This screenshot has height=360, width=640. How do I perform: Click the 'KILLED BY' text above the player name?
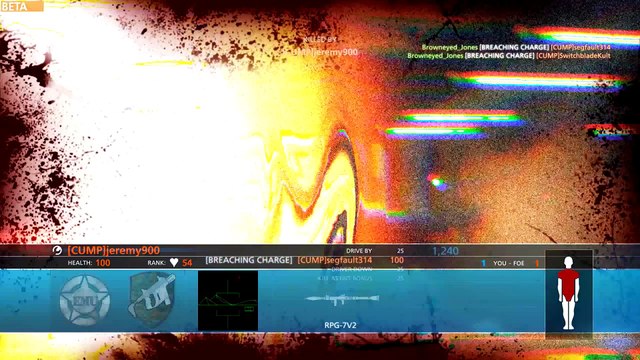coord(320,40)
